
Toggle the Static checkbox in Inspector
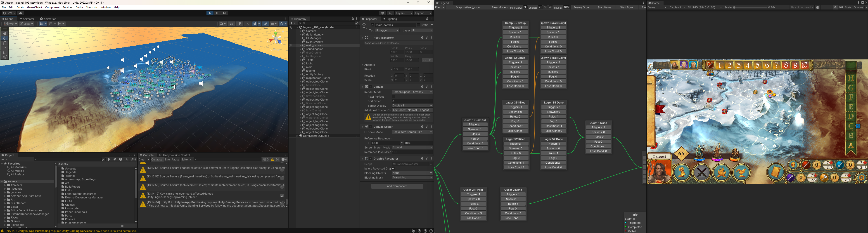pyautogui.click(x=418, y=25)
